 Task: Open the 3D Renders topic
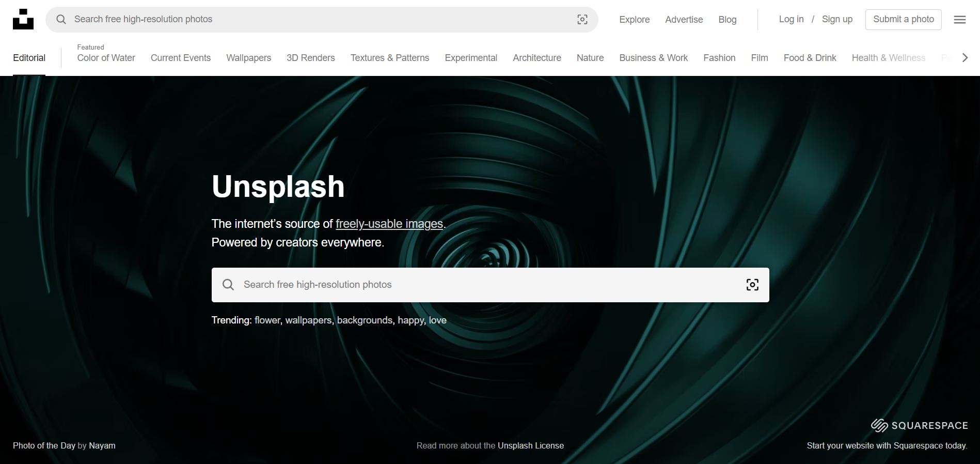pyautogui.click(x=310, y=58)
